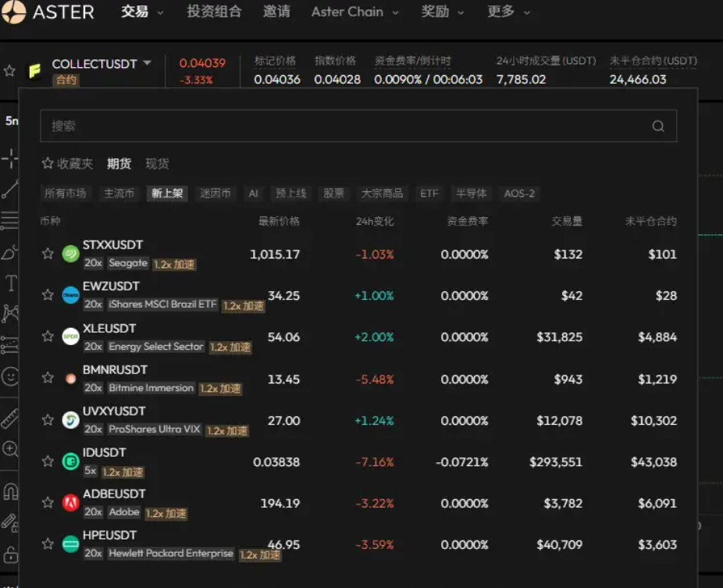
Task: Select the text annotation tool
Action: coord(11,283)
